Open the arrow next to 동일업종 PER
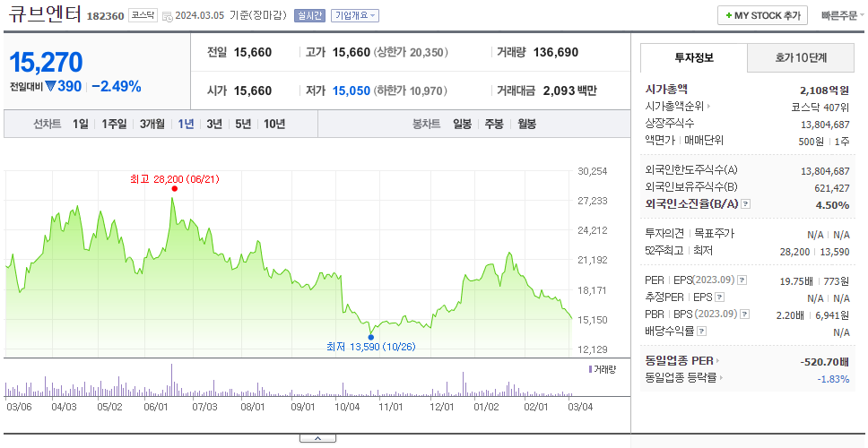Image resolution: width=868 pixels, height=448 pixels. pos(716,361)
